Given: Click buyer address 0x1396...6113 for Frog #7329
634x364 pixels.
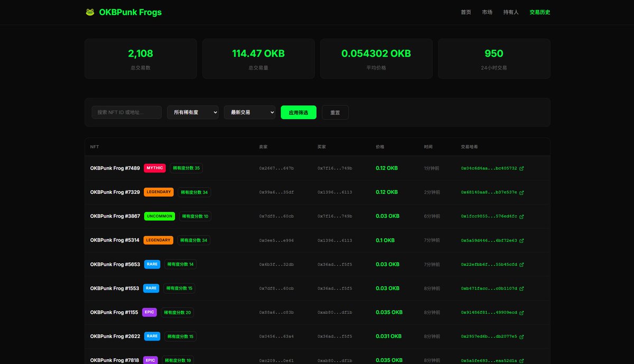Looking at the screenshot, I should click(335, 192).
